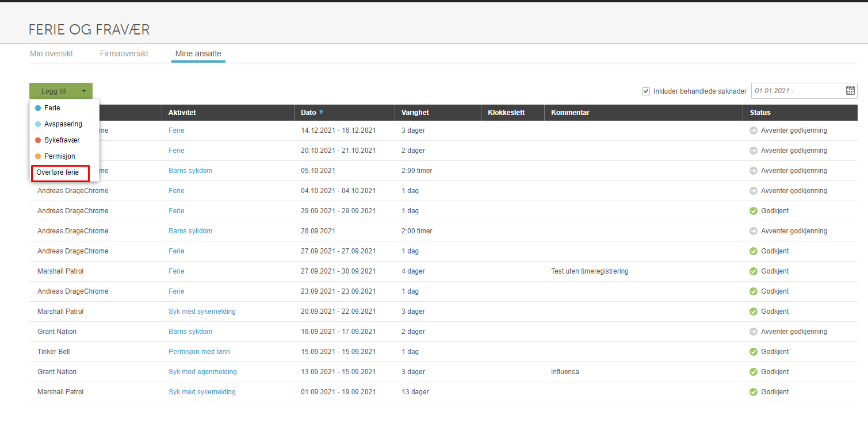Open the Firmaoversikt tab
The height and width of the screenshot is (423, 868).
(124, 53)
